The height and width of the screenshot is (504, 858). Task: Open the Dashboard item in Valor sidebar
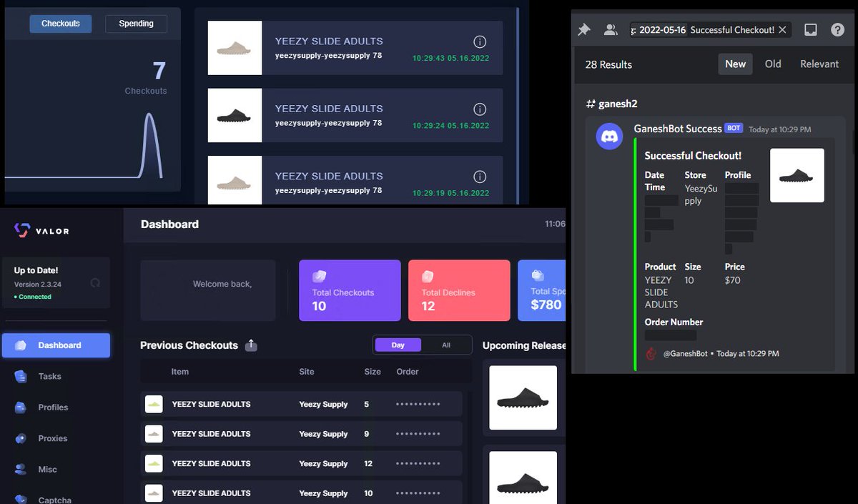pyautogui.click(x=56, y=345)
